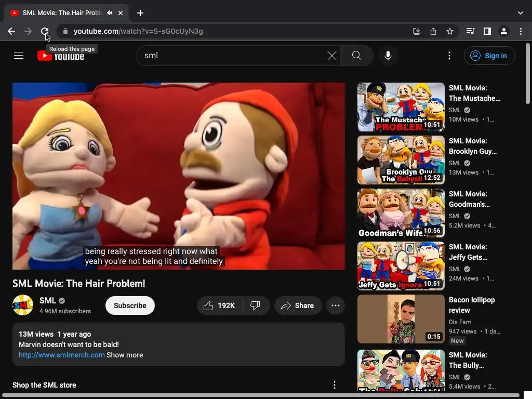Image resolution: width=532 pixels, height=399 pixels.
Task: Open the Chrome three-dot menu
Action: [521, 31]
